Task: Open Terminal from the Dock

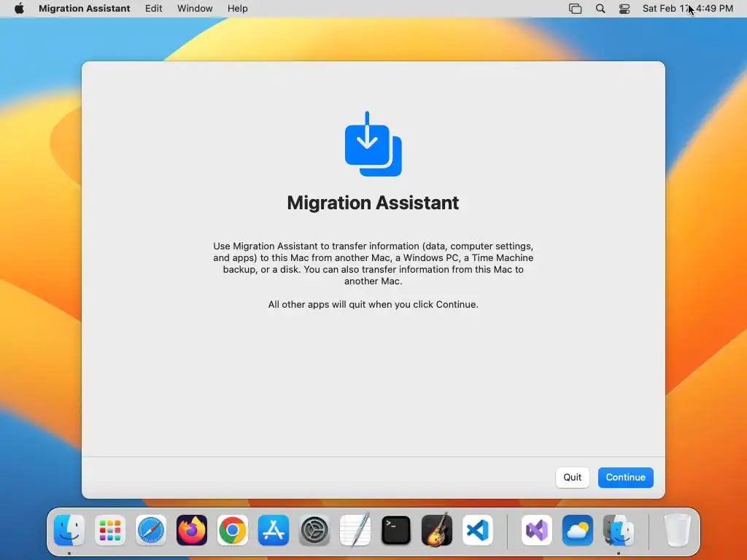Action: pos(396,530)
